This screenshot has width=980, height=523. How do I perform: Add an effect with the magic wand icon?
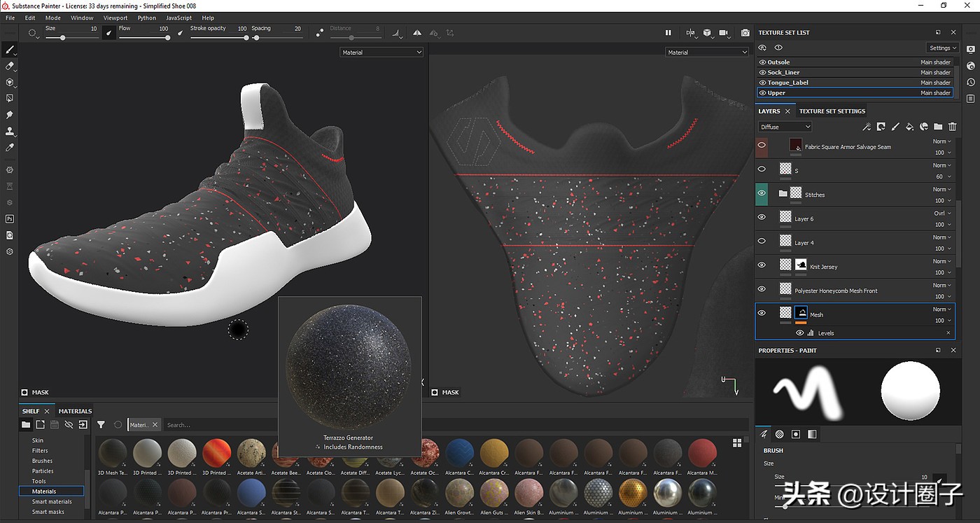(866, 127)
